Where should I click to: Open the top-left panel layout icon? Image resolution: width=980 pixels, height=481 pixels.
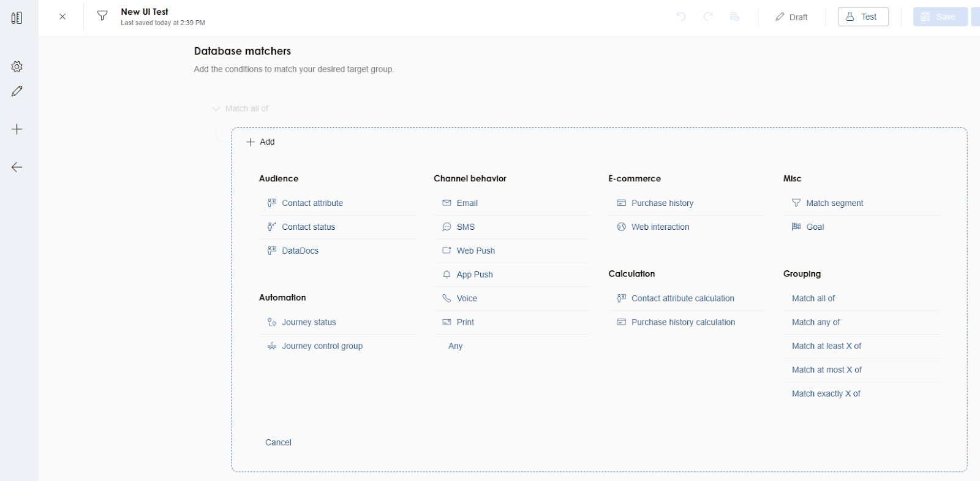(17, 18)
